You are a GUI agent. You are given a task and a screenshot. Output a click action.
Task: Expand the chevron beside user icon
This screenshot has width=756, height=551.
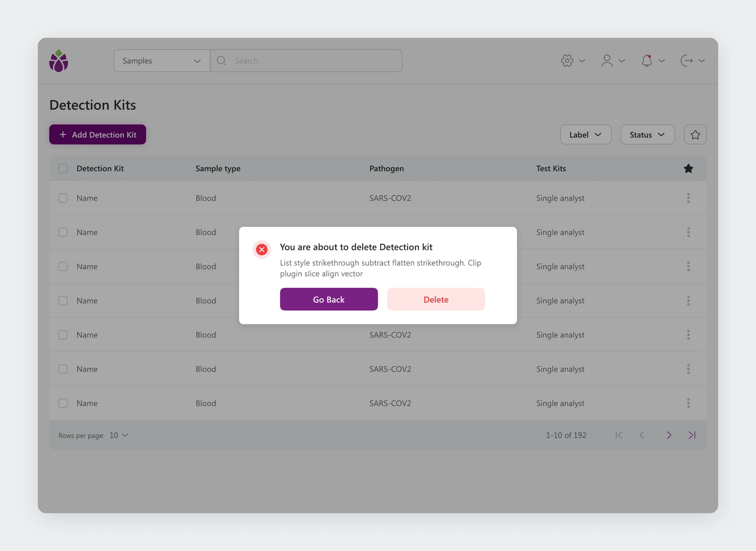(x=622, y=61)
